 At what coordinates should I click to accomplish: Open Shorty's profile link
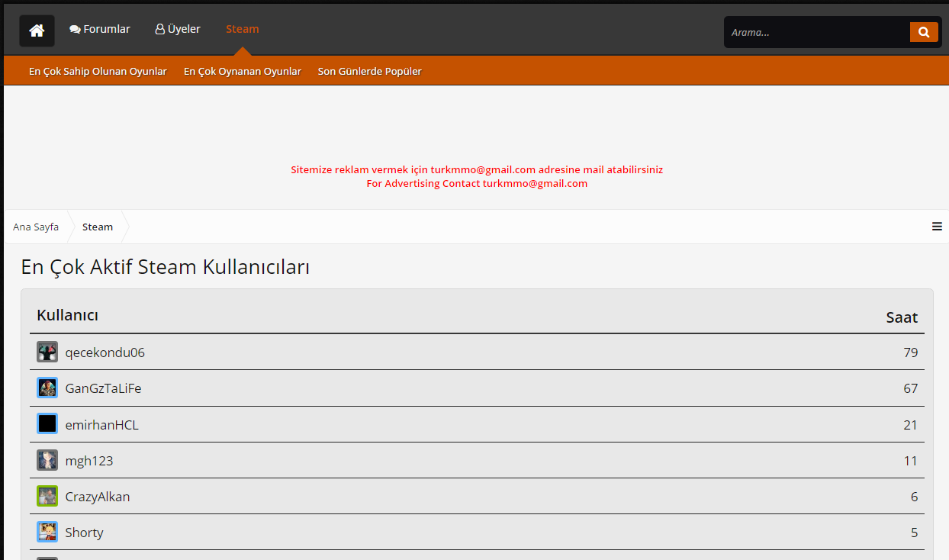(x=85, y=533)
